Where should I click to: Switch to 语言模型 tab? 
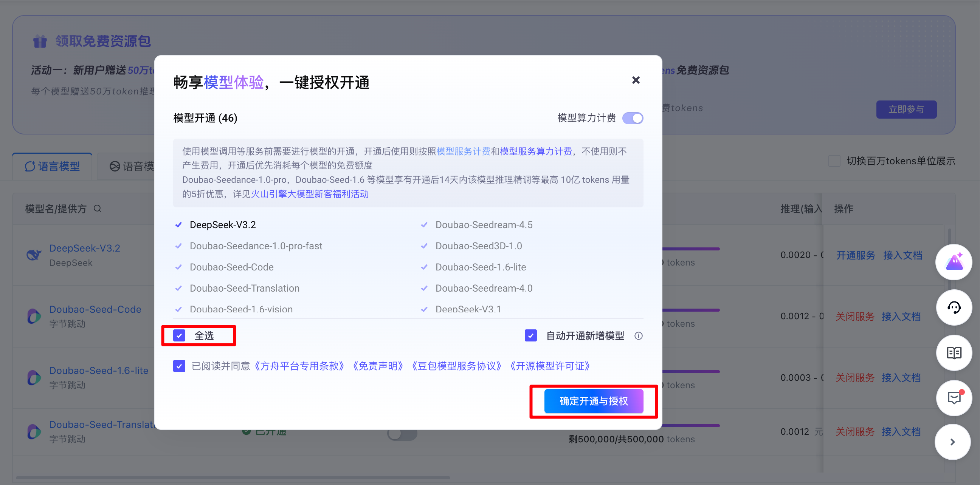point(53,166)
